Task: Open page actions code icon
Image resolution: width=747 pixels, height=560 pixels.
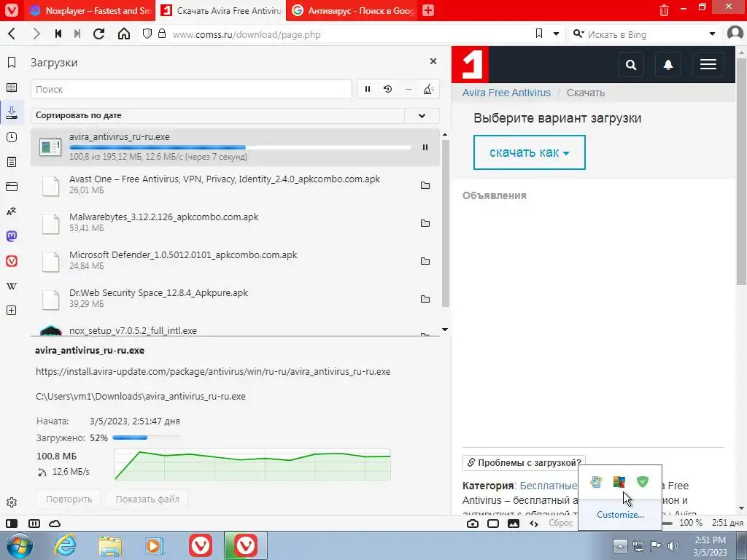Action: point(534,524)
